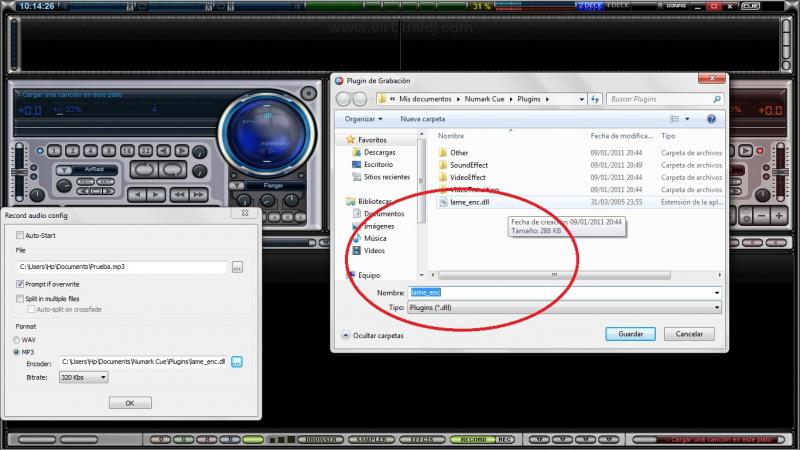
Task: Open the AirRaid sample dropdown arrow
Action: point(64,170)
